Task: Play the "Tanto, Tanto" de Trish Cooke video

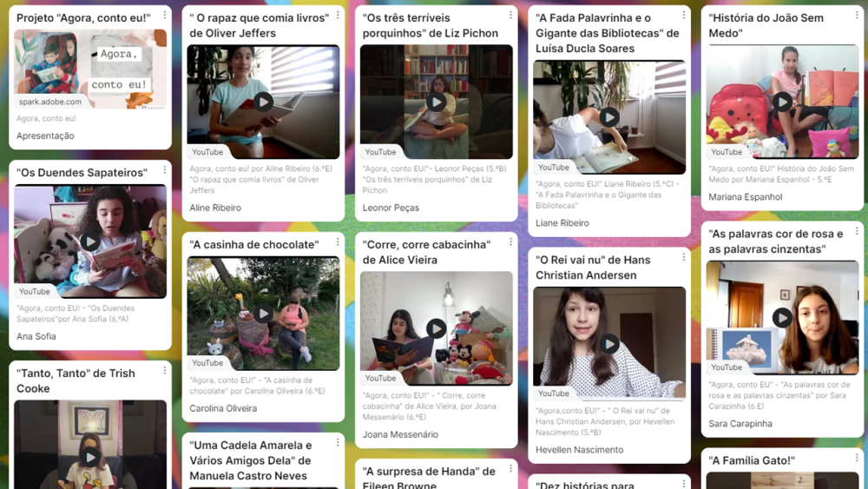Action: (90, 458)
